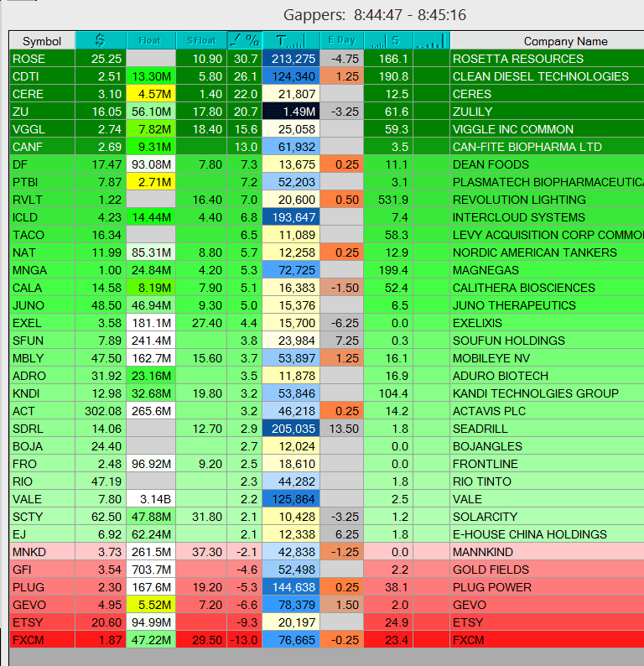Click FXCM short float value 29.50
644x666 pixels.
(x=201, y=641)
